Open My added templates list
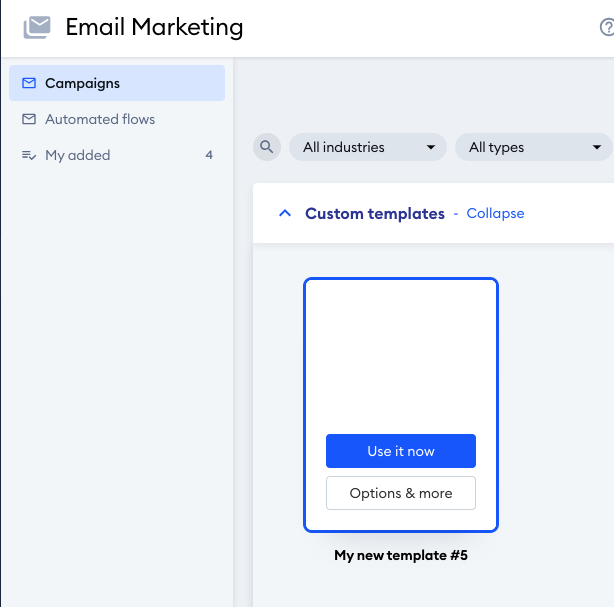The height and width of the screenshot is (607, 614). click(117, 155)
